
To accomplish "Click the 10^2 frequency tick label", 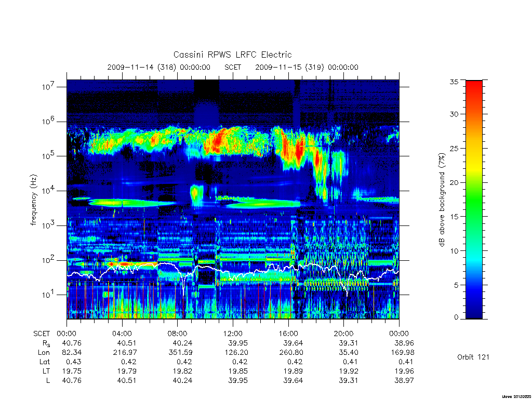I will 49,260.
